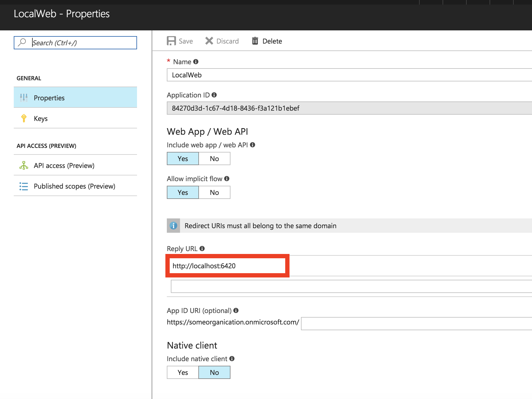Image resolution: width=532 pixels, height=399 pixels.
Task: Set Include native client to No
Action: click(214, 372)
